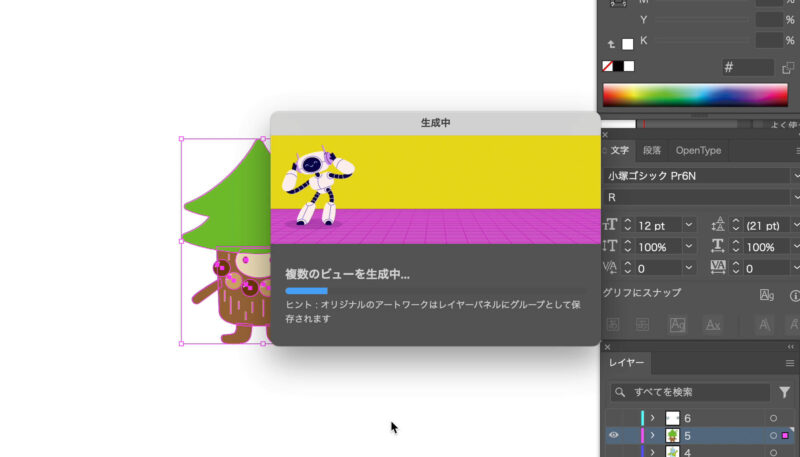
Task: Expand layer 5 chevron
Action: tap(652, 436)
